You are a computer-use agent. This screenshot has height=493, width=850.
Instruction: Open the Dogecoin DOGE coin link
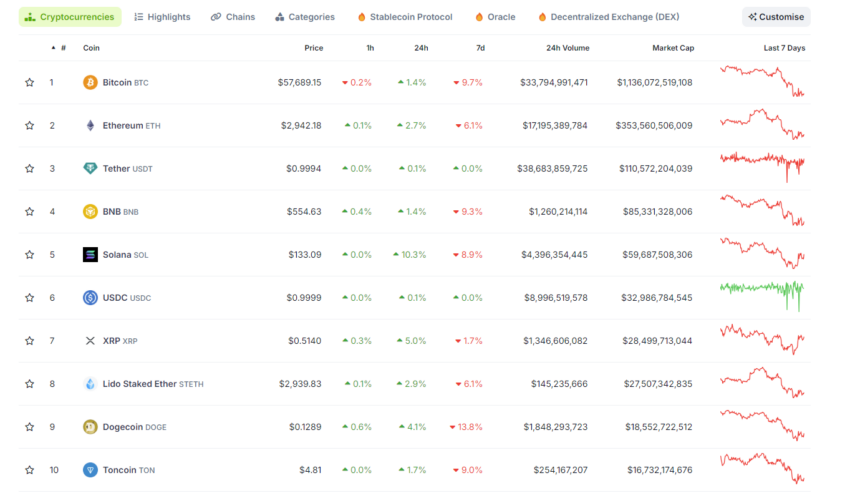(134, 427)
